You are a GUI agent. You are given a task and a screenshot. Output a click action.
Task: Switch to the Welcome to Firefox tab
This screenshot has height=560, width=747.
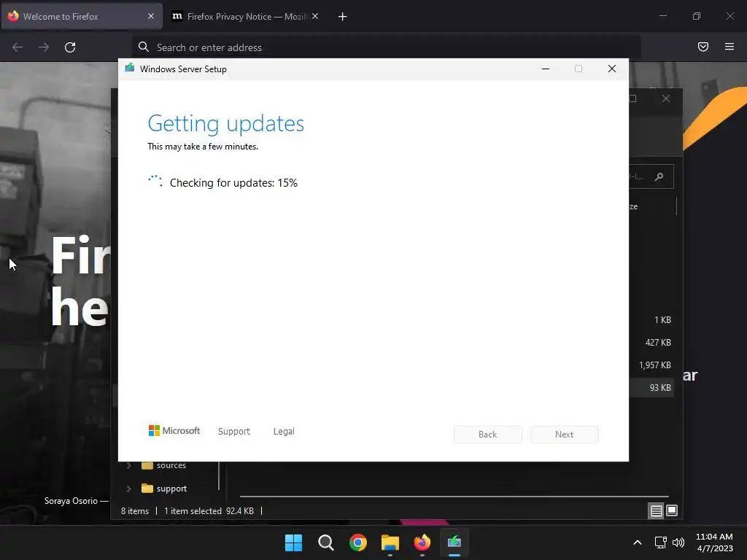[x=82, y=16]
